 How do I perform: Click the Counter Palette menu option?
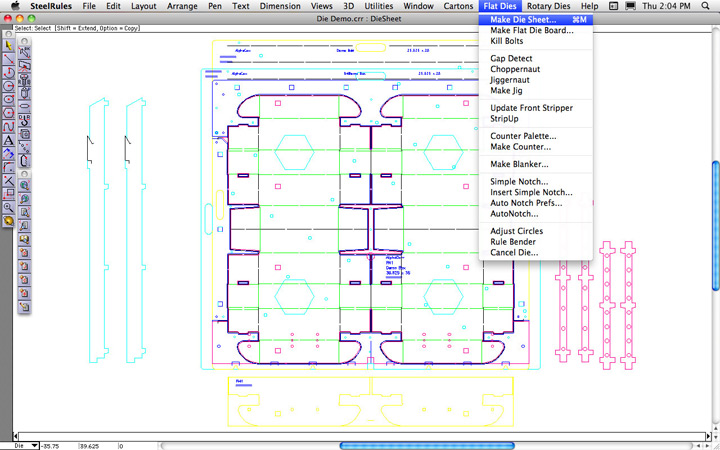click(x=523, y=136)
